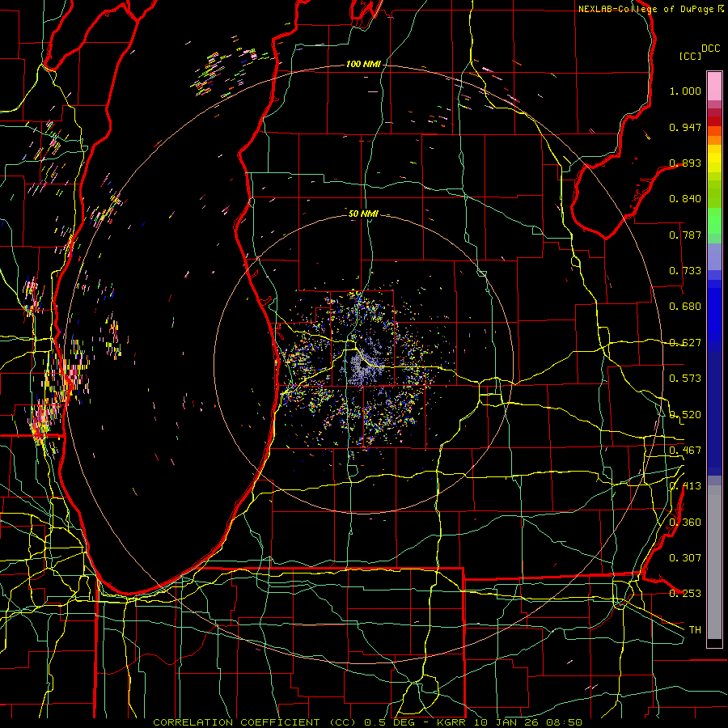The width and height of the screenshot is (728, 728).
Task: Click the 1.000 value on the color scale
Action: pyautogui.click(x=685, y=91)
